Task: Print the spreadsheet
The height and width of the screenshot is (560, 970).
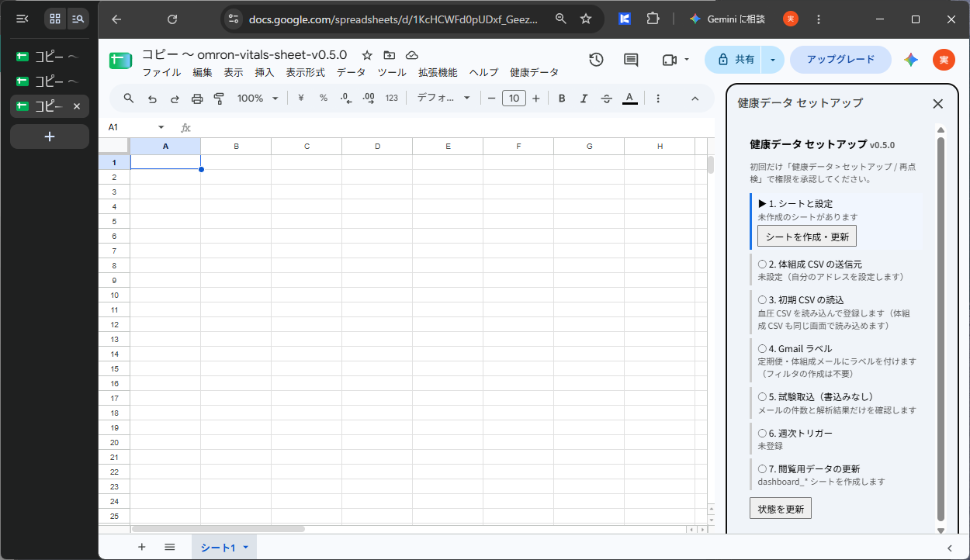Action: point(197,99)
